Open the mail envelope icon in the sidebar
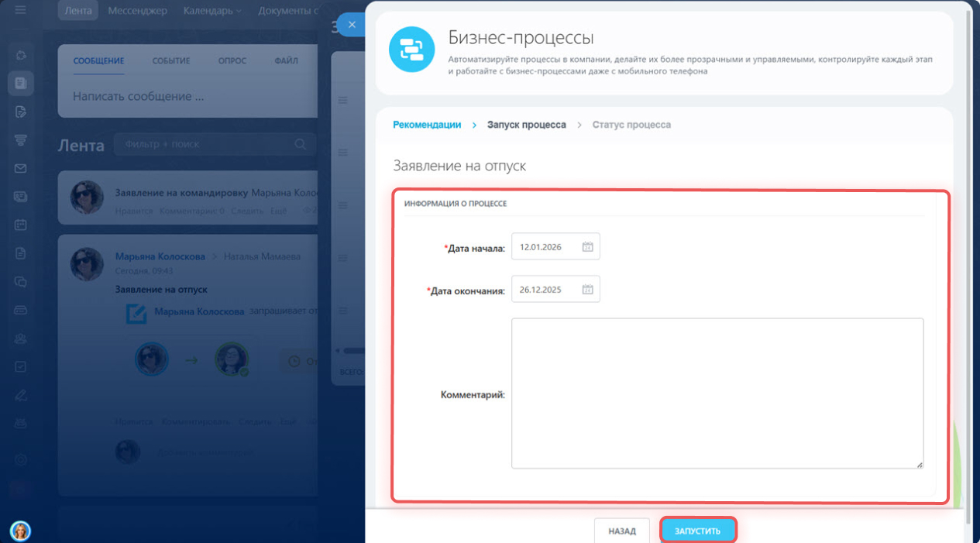Screen dimensions: 980x543 (x=21, y=168)
